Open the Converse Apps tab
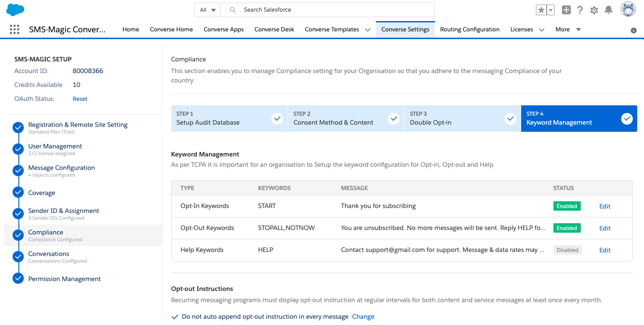 [x=224, y=30]
